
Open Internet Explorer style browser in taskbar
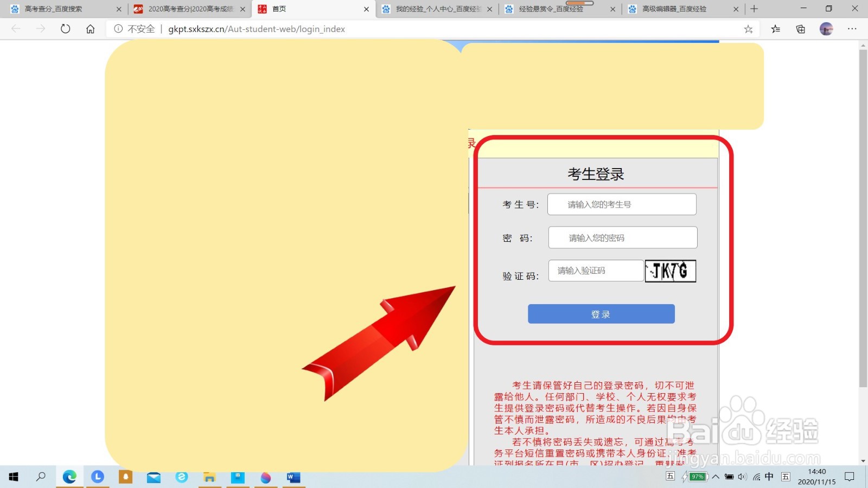click(x=182, y=477)
